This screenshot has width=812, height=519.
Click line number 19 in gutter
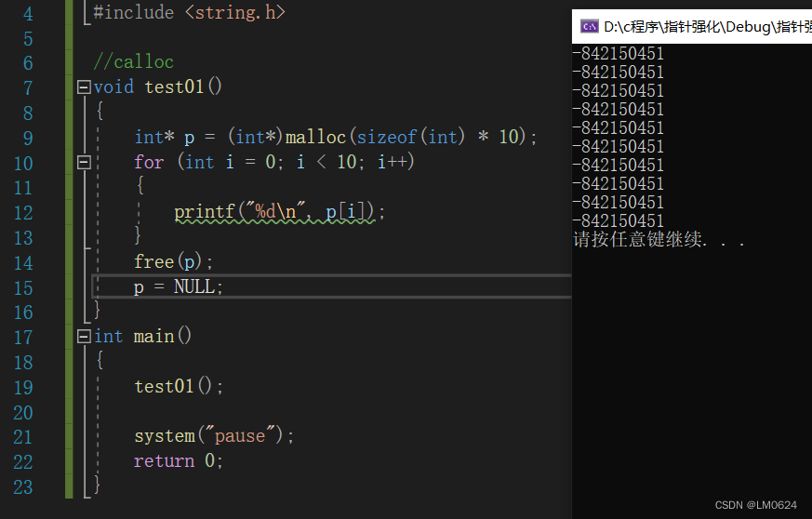click(23, 388)
